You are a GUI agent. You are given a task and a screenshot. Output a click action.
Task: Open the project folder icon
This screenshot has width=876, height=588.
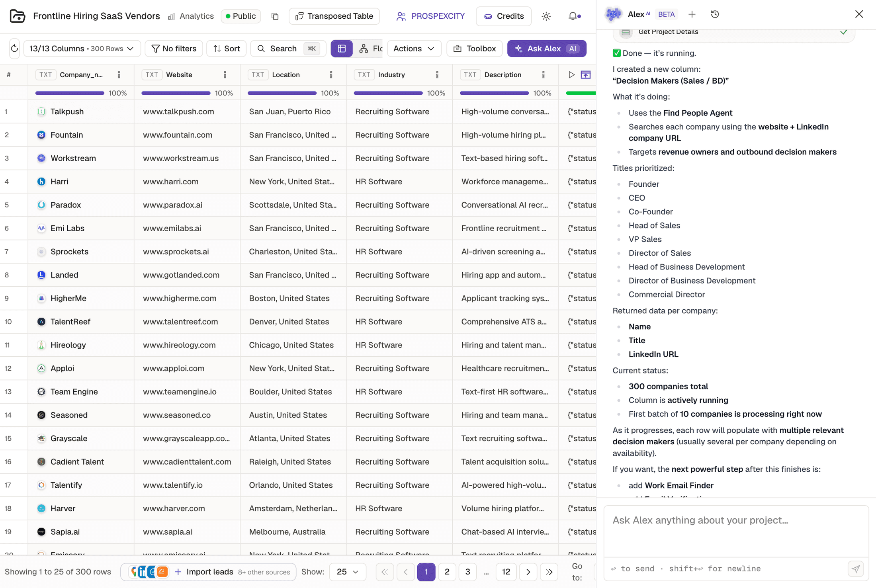point(17,16)
